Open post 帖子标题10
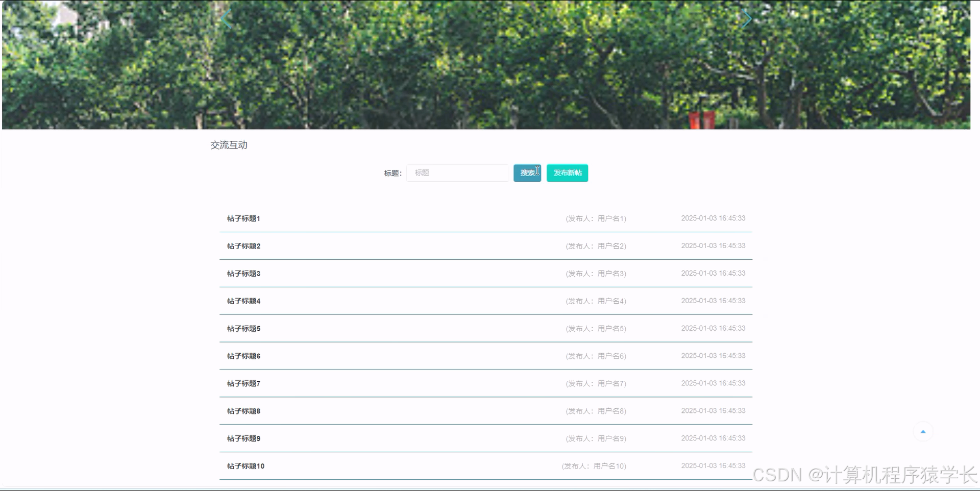980x491 pixels. pos(246,467)
